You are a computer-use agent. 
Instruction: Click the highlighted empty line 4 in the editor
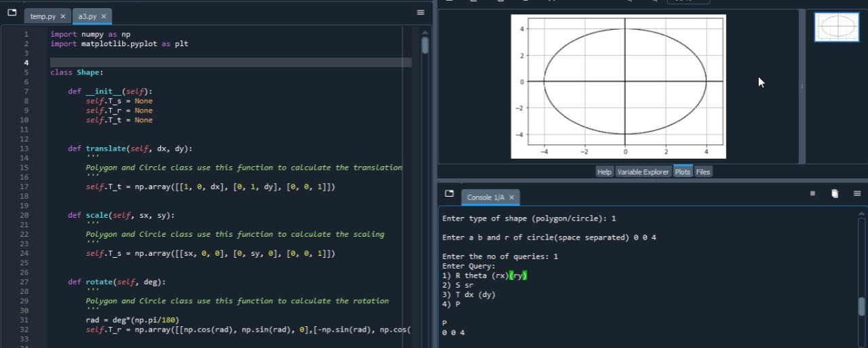pyautogui.click(x=231, y=62)
